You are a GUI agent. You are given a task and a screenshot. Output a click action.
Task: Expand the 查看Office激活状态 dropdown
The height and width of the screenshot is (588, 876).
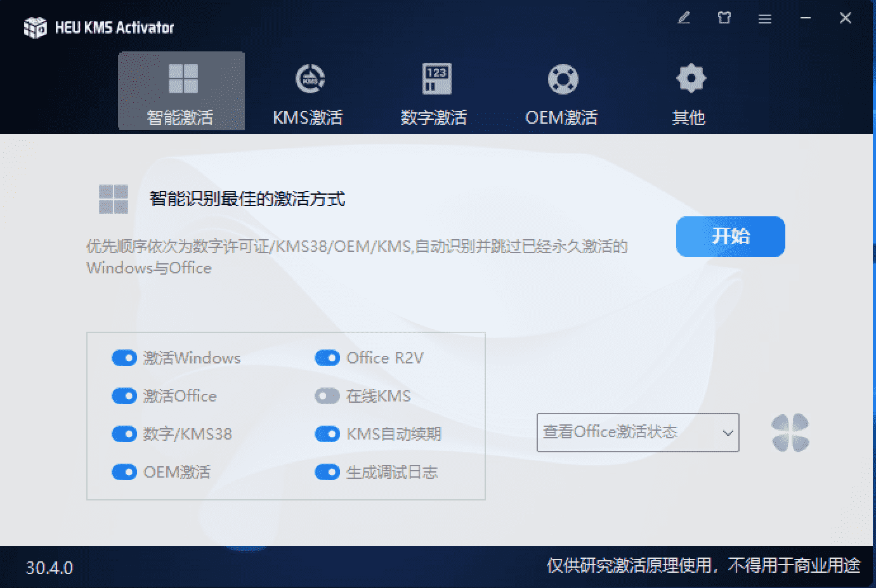point(637,433)
